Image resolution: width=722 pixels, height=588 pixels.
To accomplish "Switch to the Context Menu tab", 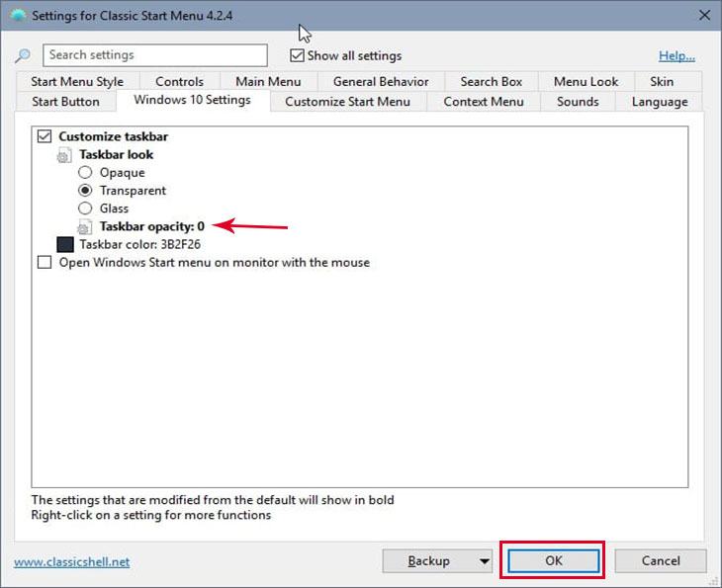I will coord(484,102).
